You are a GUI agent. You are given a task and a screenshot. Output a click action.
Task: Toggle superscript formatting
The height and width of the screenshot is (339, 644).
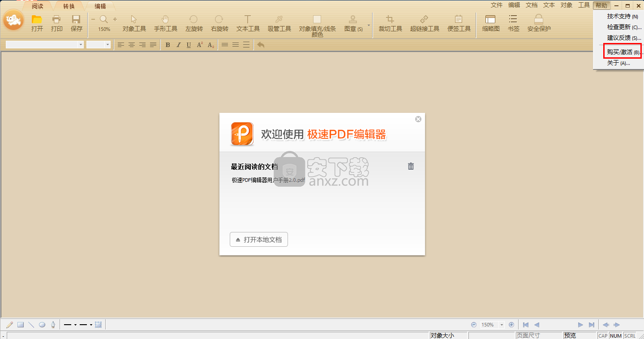(200, 45)
